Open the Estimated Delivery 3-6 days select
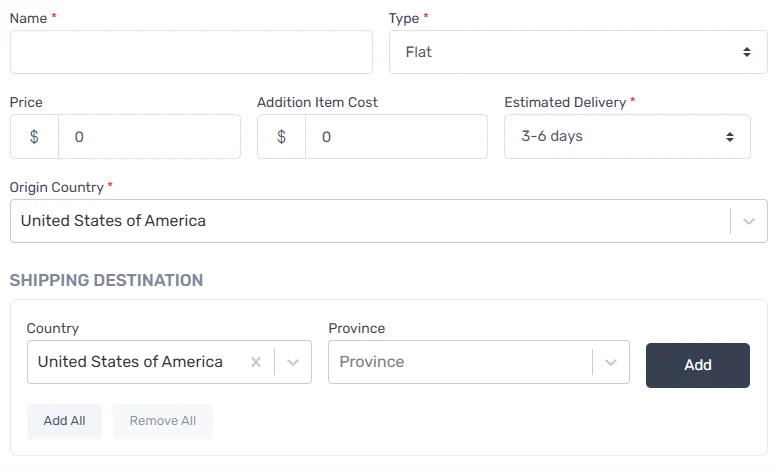 (x=627, y=137)
